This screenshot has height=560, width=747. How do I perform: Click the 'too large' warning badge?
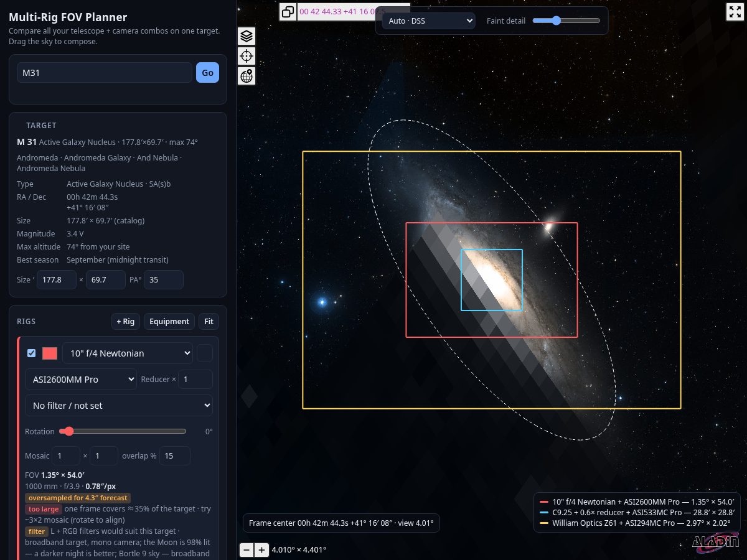(x=44, y=509)
